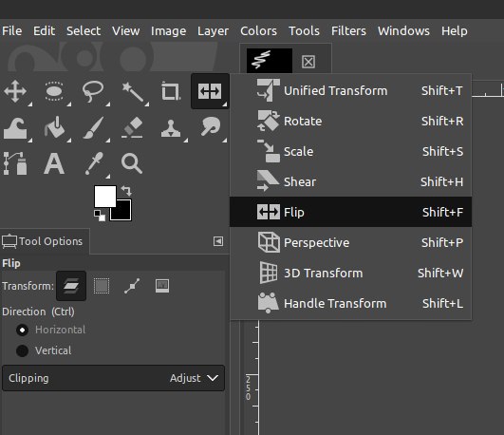Select the Eraser tool

tap(132, 127)
